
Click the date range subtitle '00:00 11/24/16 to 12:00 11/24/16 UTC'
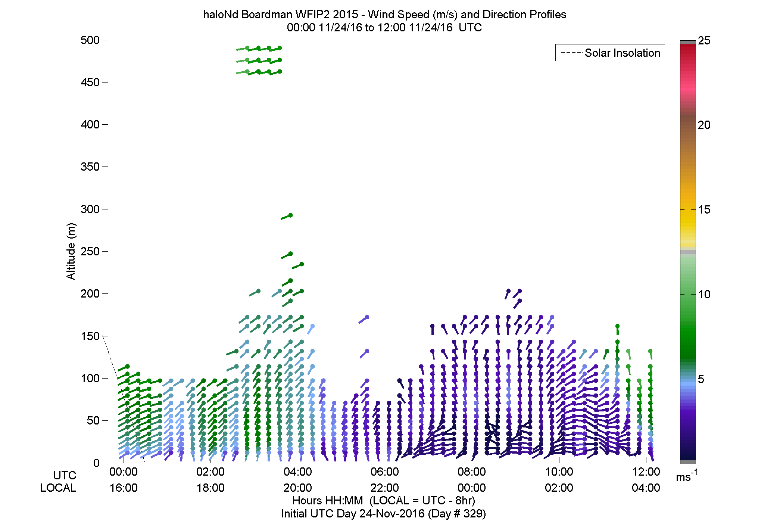384,28
